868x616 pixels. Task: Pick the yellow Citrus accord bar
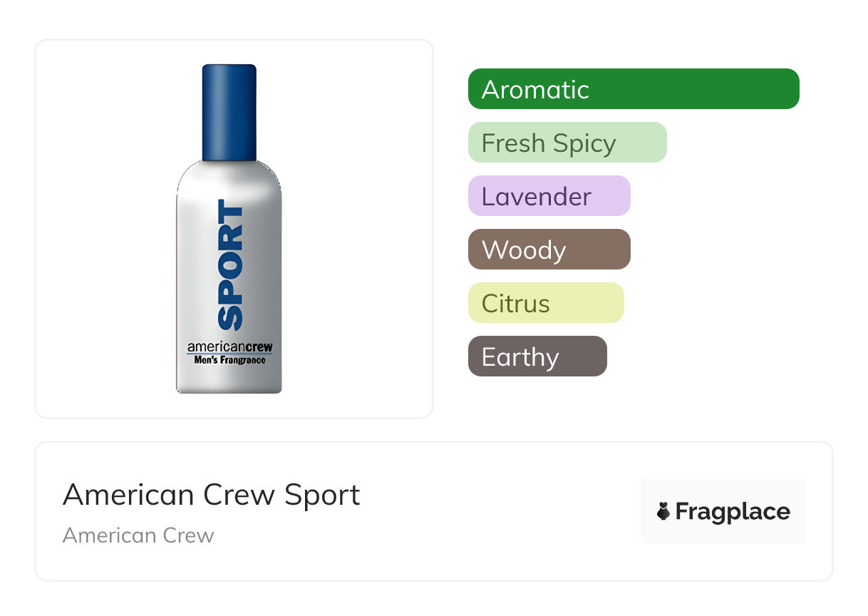coord(545,303)
